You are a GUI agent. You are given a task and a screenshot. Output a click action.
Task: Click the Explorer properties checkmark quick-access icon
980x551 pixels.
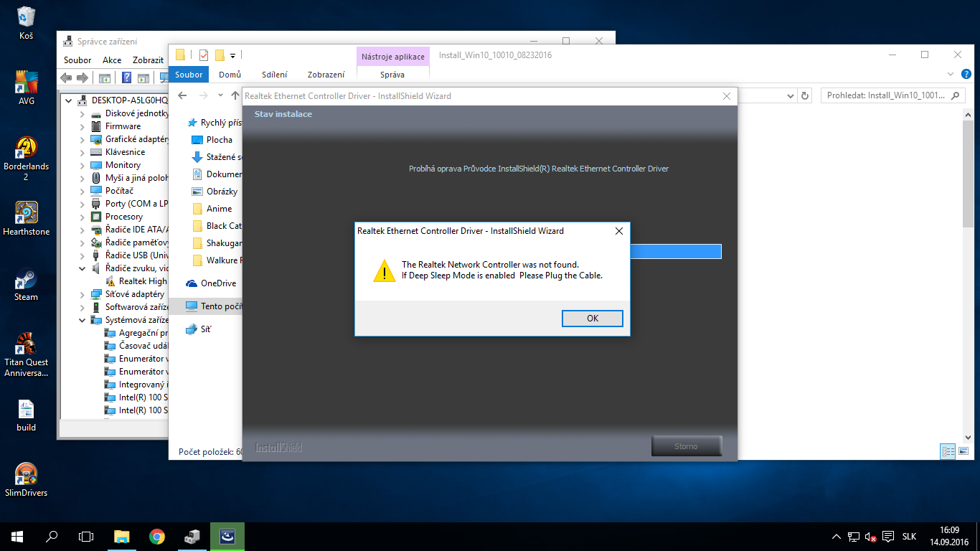pyautogui.click(x=204, y=55)
